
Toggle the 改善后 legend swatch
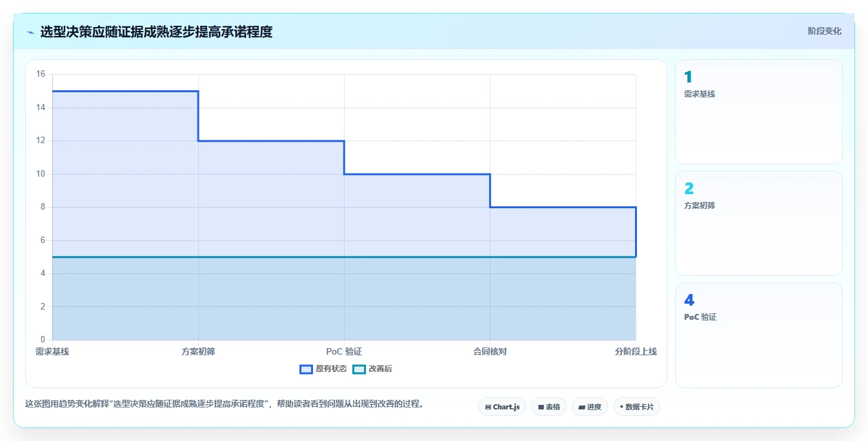pos(359,369)
